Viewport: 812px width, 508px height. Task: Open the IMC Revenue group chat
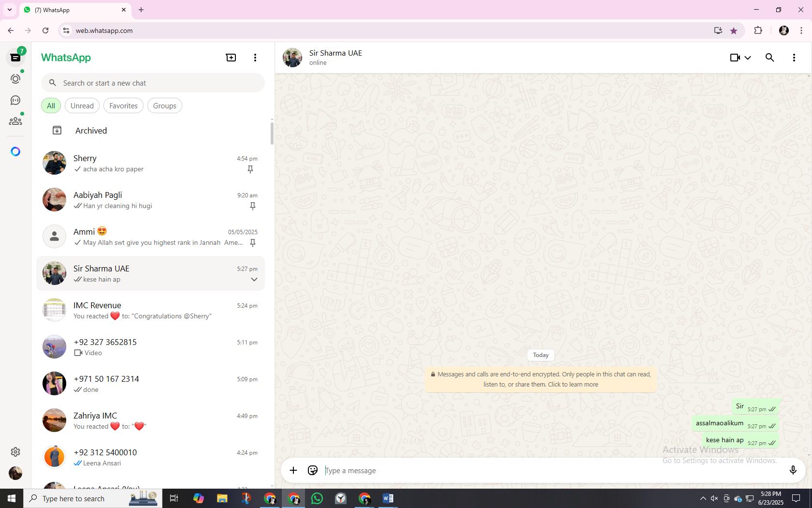(x=150, y=310)
